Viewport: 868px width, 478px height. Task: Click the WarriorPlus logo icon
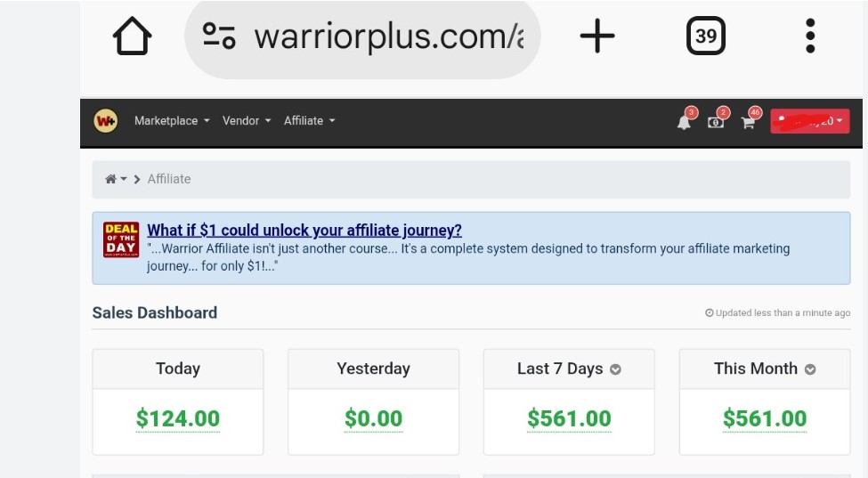[106, 121]
